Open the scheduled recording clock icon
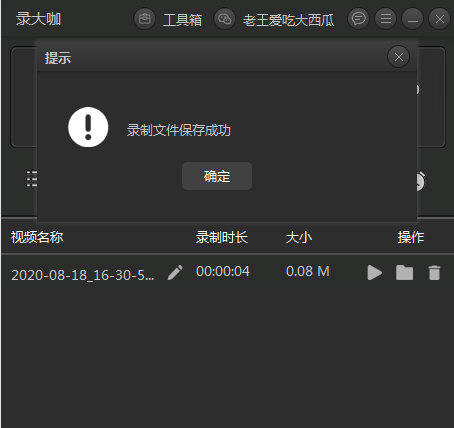The height and width of the screenshot is (428, 454). [x=421, y=181]
